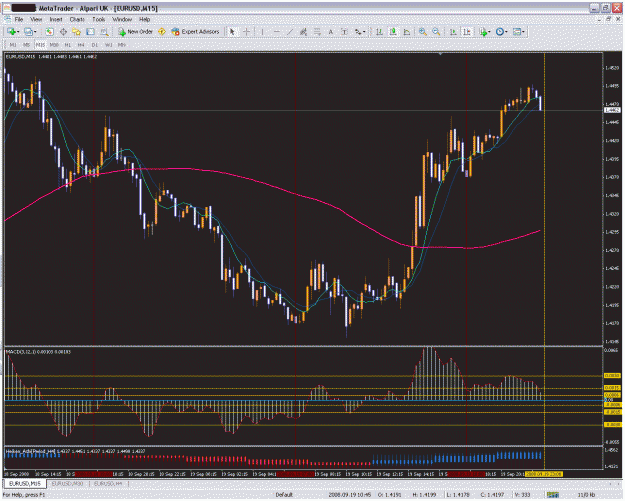Open the Tools menu
The image size is (625, 501).
coord(98,20)
